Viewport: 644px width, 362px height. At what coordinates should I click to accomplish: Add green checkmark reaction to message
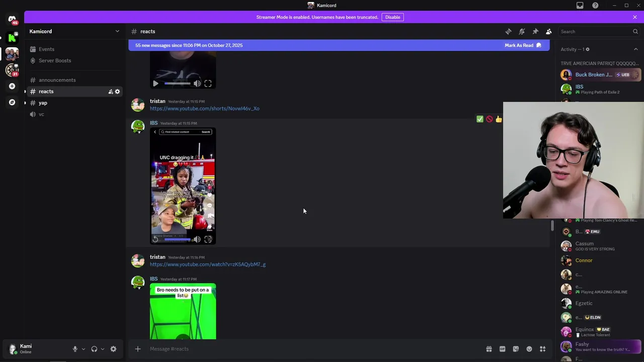[479, 119]
